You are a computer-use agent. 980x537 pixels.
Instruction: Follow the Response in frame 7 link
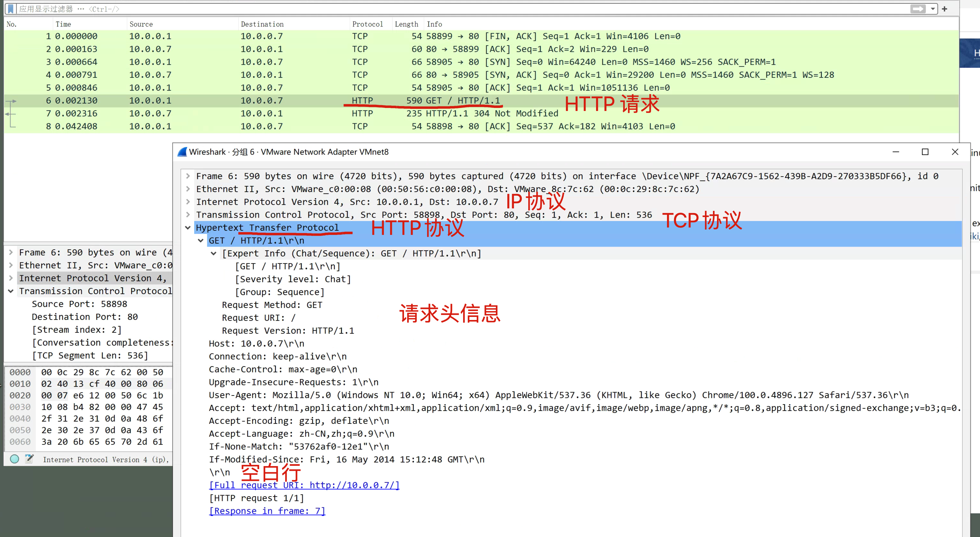tap(267, 511)
